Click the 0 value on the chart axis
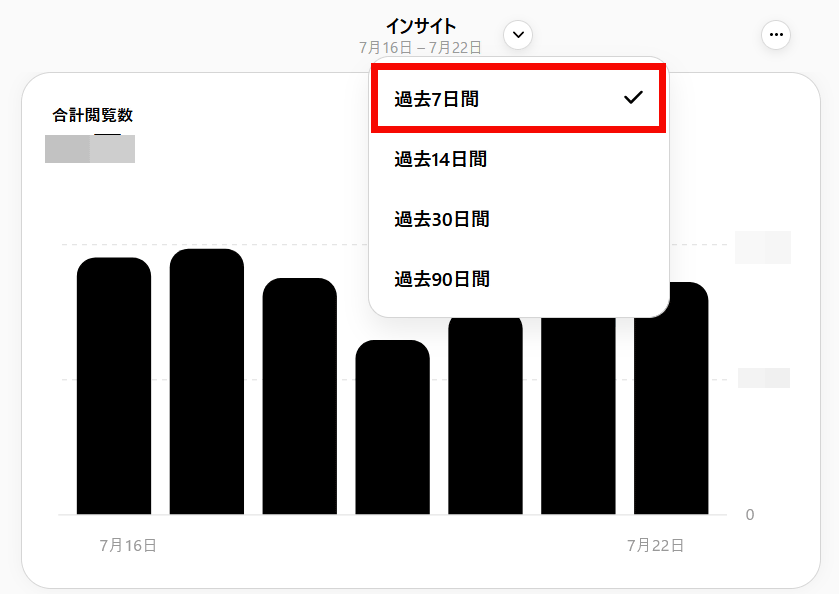The image size is (839, 594). click(x=750, y=515)
